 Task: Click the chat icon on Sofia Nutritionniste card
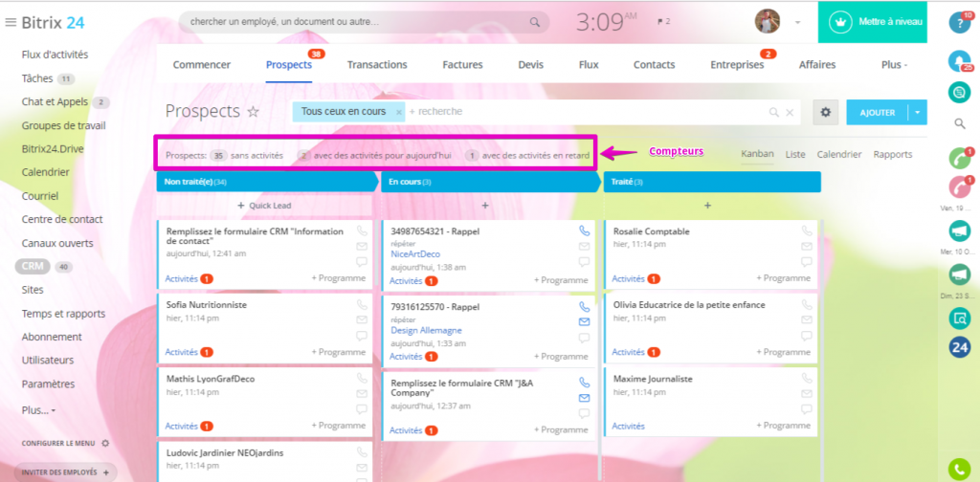362,336
